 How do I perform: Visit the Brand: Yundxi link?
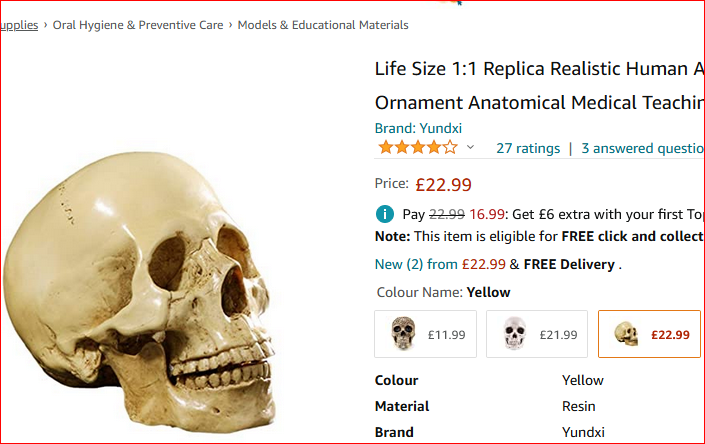(418, 128)
